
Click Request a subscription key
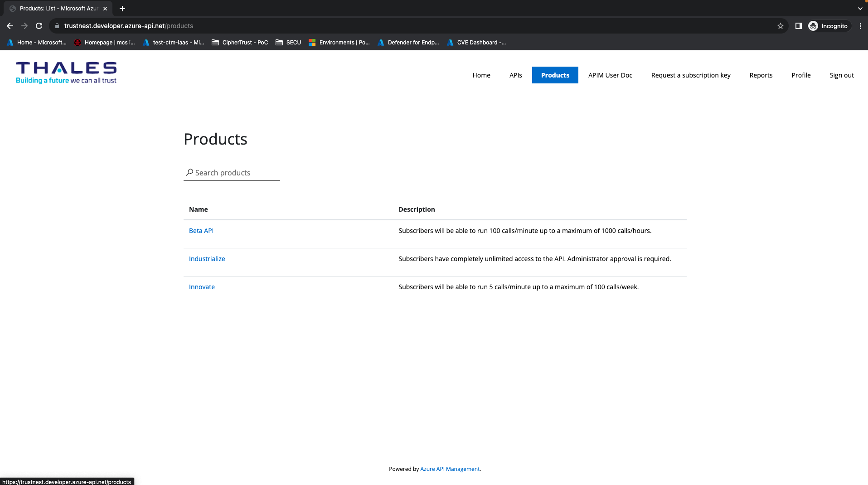pos(691,75)
